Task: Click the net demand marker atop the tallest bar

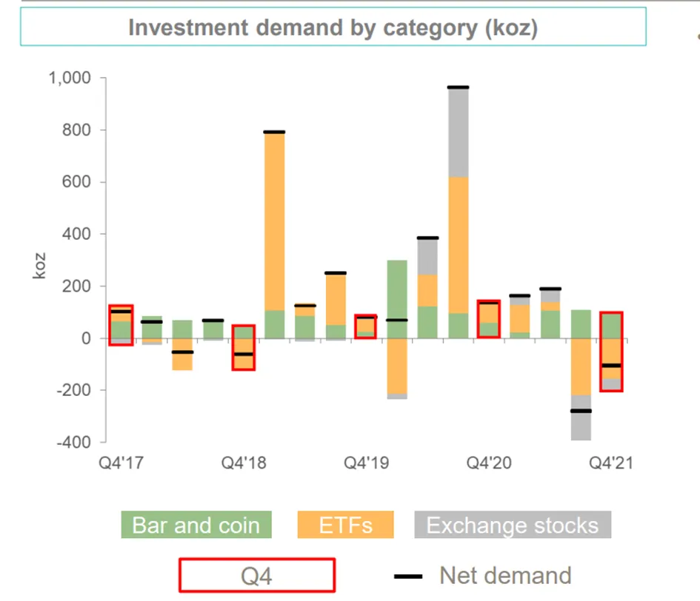Action: coord(459,87)
